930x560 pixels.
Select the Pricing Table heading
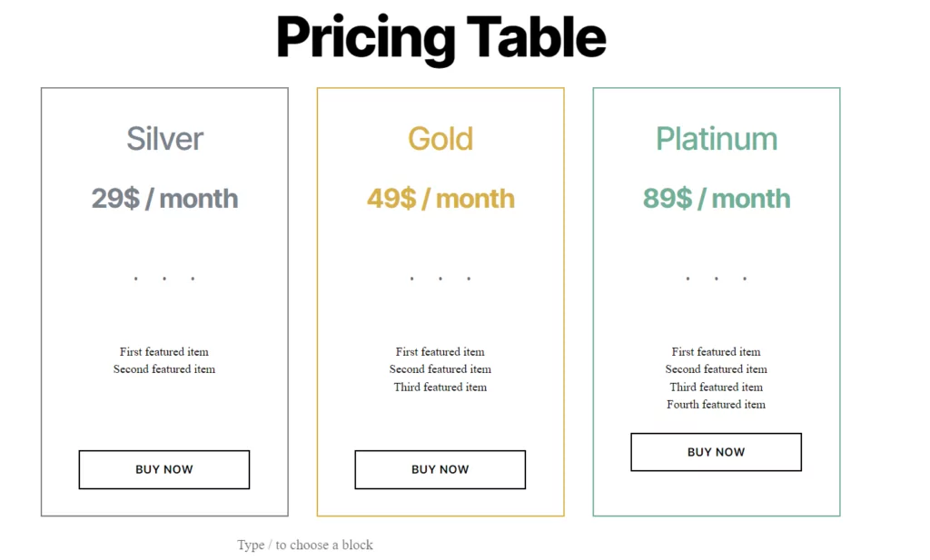coord(440,37)
